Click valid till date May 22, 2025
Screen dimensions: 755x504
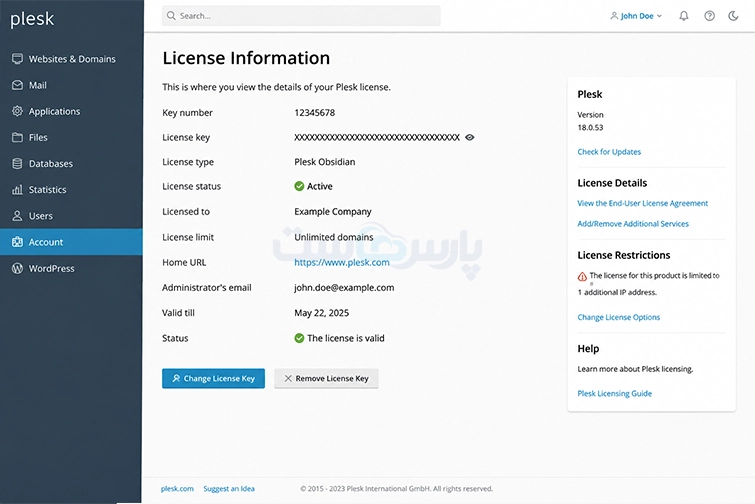pos(322,313)
